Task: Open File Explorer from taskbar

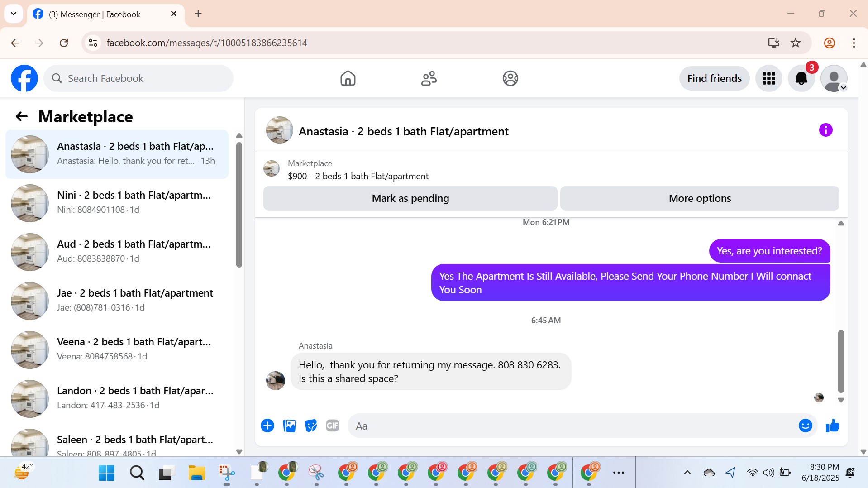Action: (x=196, y=473)
